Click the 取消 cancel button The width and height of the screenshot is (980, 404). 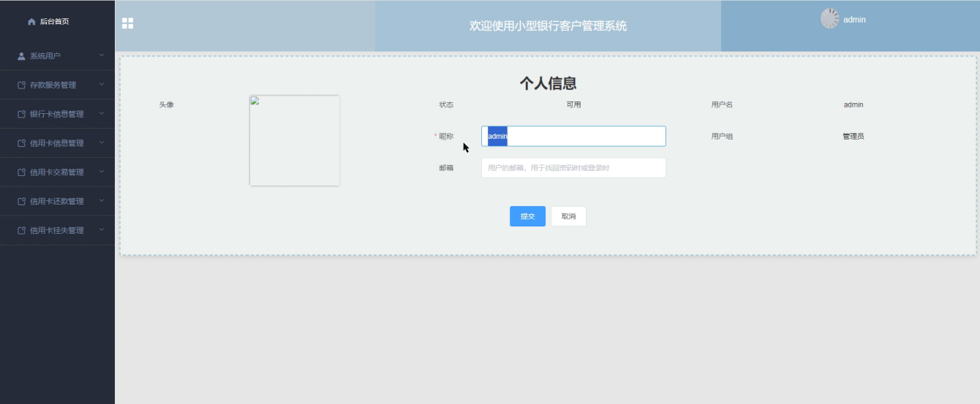click(568, 216)
